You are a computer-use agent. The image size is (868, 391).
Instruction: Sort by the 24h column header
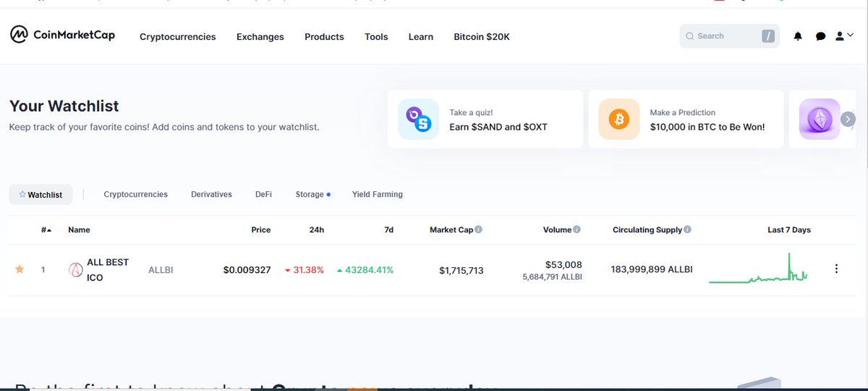point(317,230)
